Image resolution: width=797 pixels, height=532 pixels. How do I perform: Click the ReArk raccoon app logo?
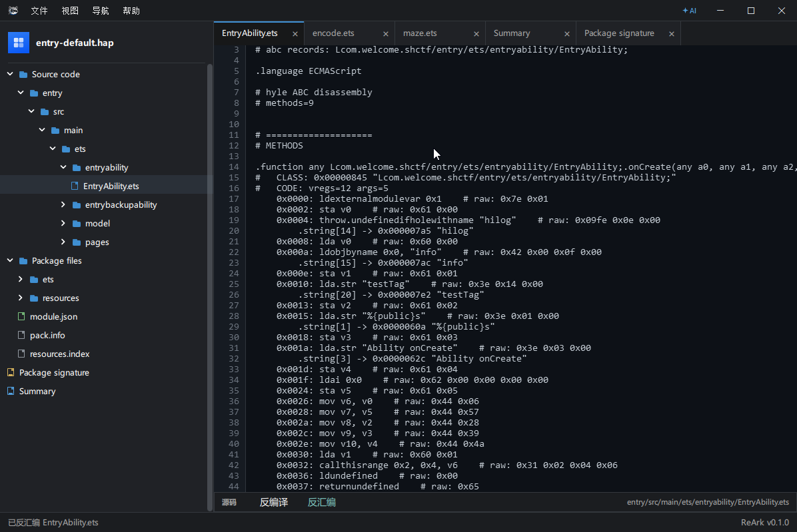(x=13, y=11)
